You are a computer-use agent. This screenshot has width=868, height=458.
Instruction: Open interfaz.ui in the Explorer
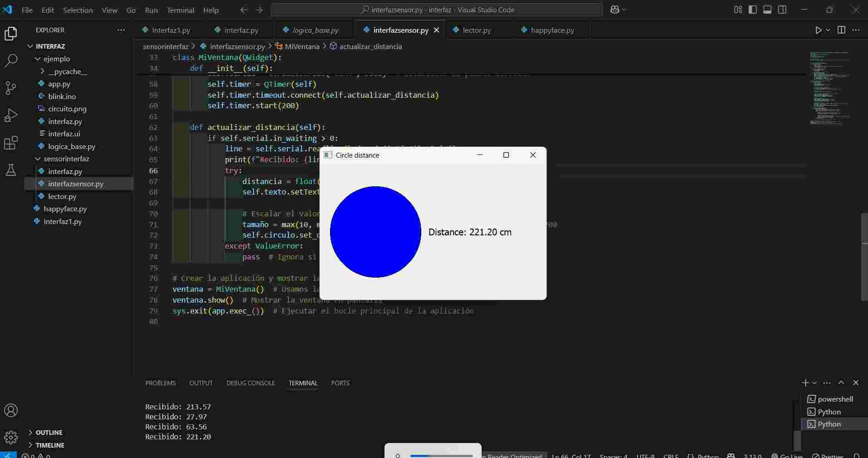click(64, 134)
